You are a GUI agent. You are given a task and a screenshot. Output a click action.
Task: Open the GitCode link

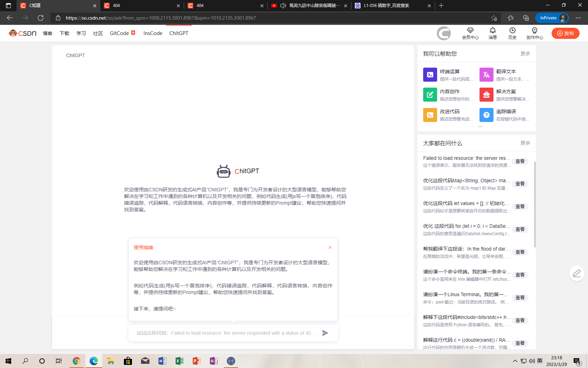[x=119, y=33]
